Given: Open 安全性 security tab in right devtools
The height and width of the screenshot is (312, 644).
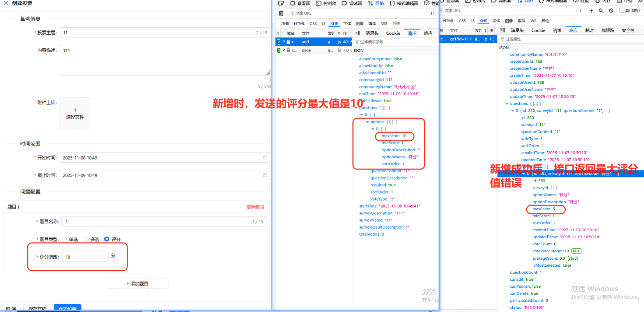Looking at the screenshot, I should (628, 30).
